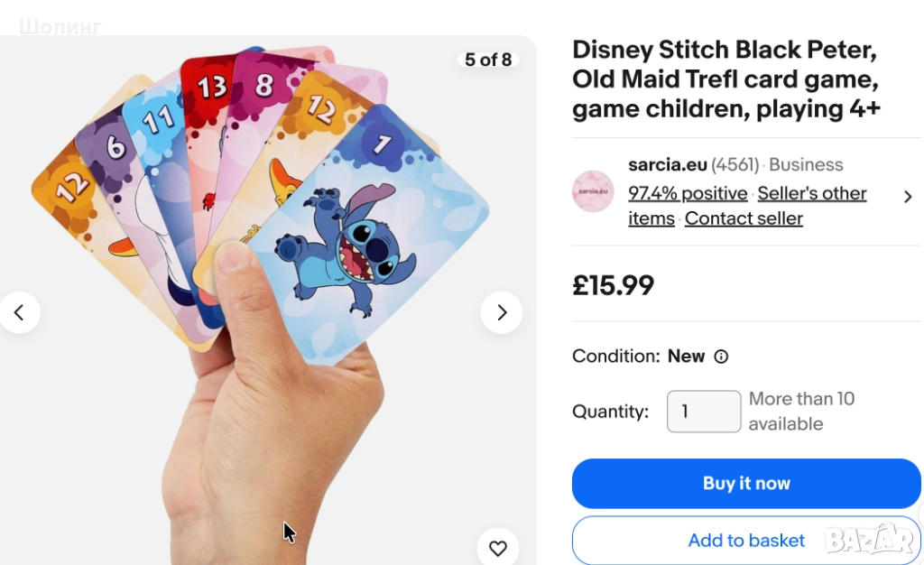Open the Шопинг label at top
This screenshot has width=924, height=565.
pos(60,27)
